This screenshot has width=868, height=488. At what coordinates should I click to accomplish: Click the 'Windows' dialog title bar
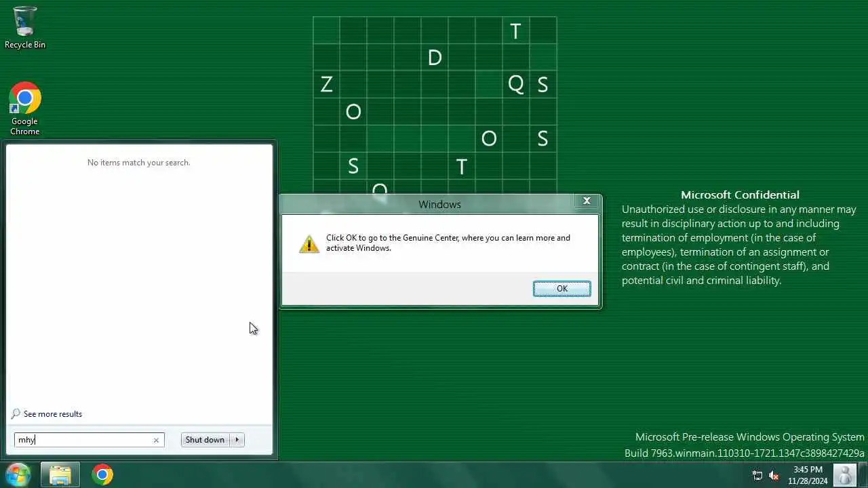pyautogui.click(x=439, y=204)
